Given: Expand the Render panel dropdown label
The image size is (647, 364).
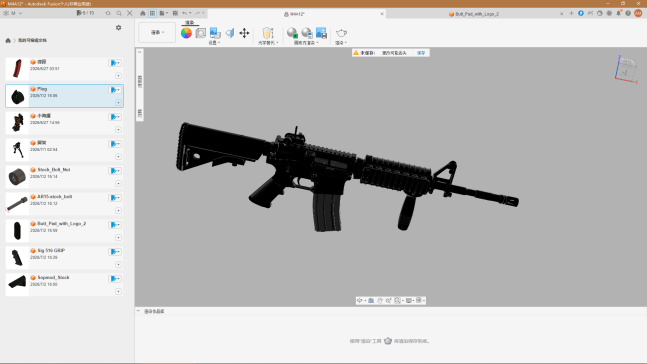Looking at the screenshot, I should click(x=341, y=43).
